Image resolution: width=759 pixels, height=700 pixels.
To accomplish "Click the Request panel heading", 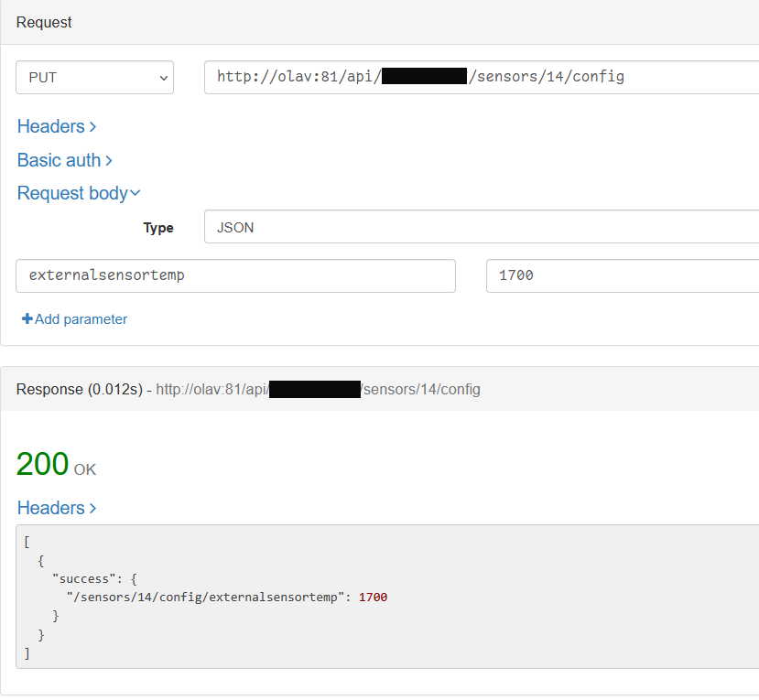I will pos(44,22).
